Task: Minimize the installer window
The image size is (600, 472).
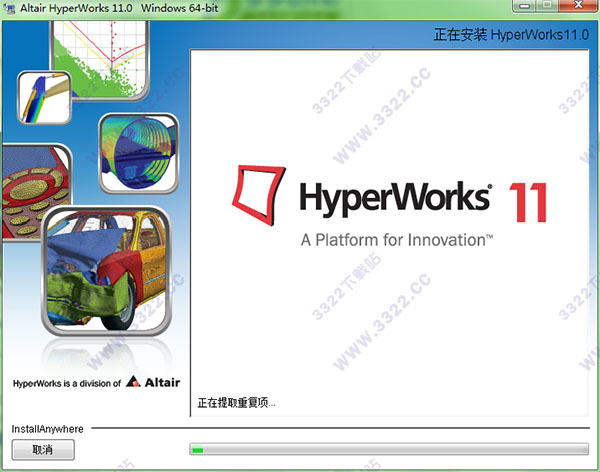Action: 524,6
